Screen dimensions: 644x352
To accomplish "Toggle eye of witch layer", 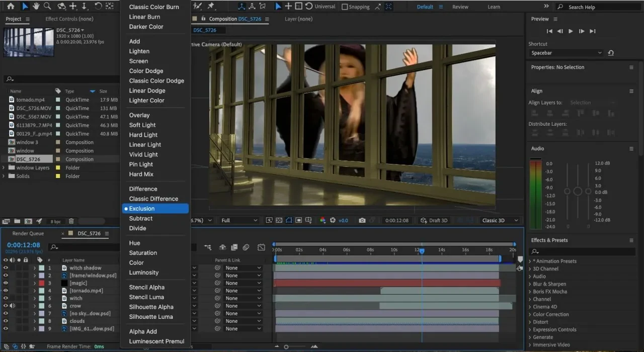I will pos(6,298).
